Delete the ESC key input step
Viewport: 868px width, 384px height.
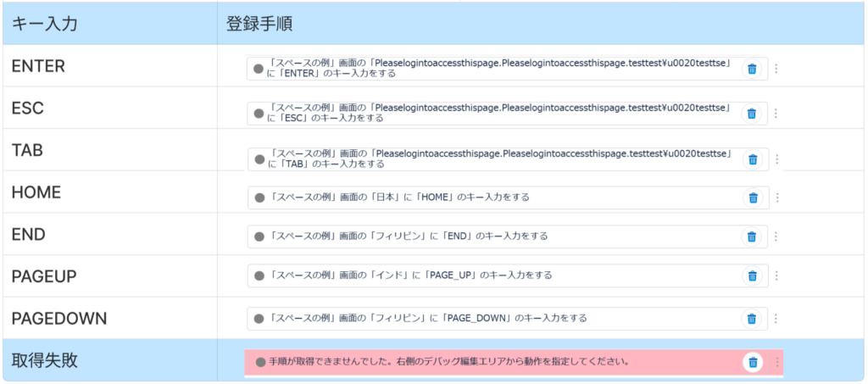point(752,114)
